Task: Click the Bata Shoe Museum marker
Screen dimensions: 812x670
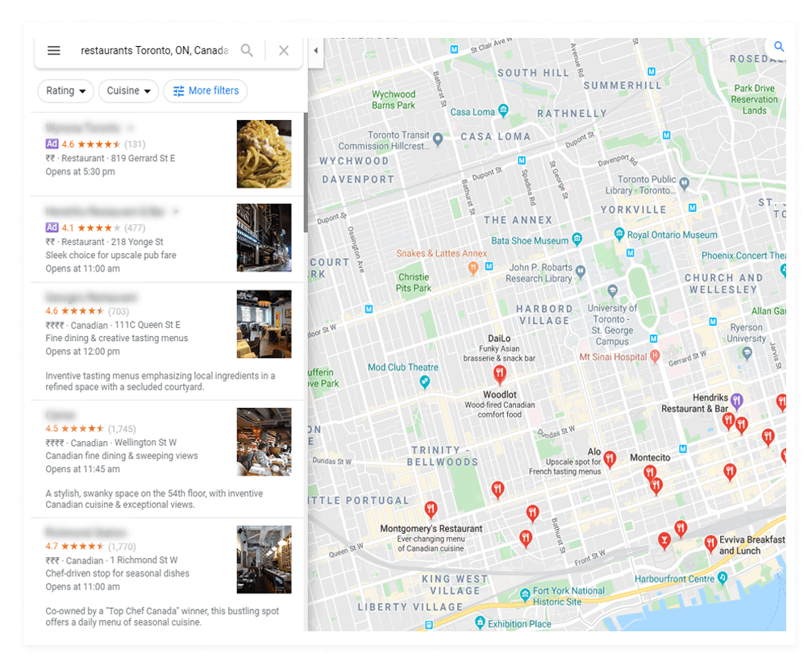Action: coord(577,239)
